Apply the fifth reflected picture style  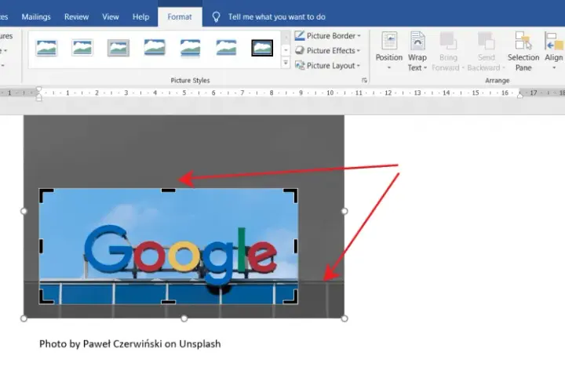(x=190, y=48)
